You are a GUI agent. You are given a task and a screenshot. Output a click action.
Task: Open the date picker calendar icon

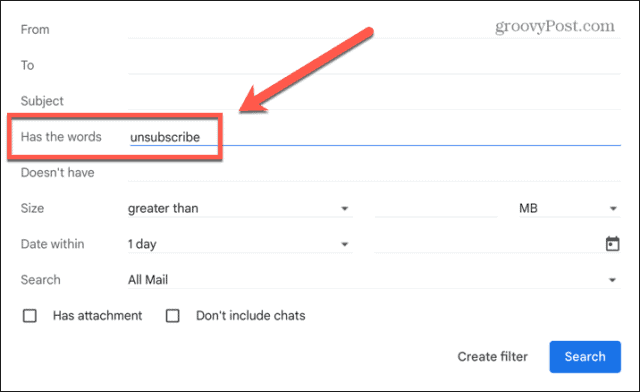(612, 244)
